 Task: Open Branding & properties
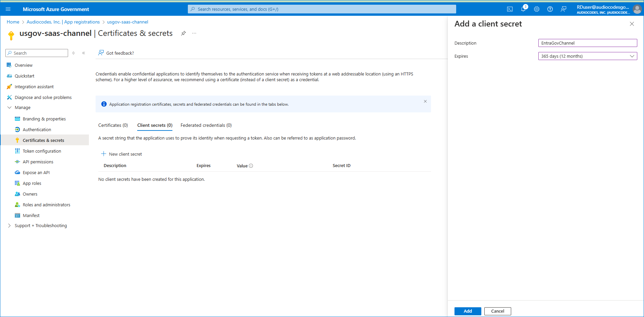point(44,119)
